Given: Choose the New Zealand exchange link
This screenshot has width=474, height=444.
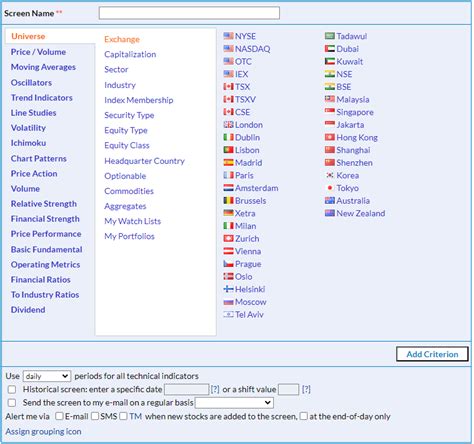Looking at the screenshot, I should click(361, 213).
